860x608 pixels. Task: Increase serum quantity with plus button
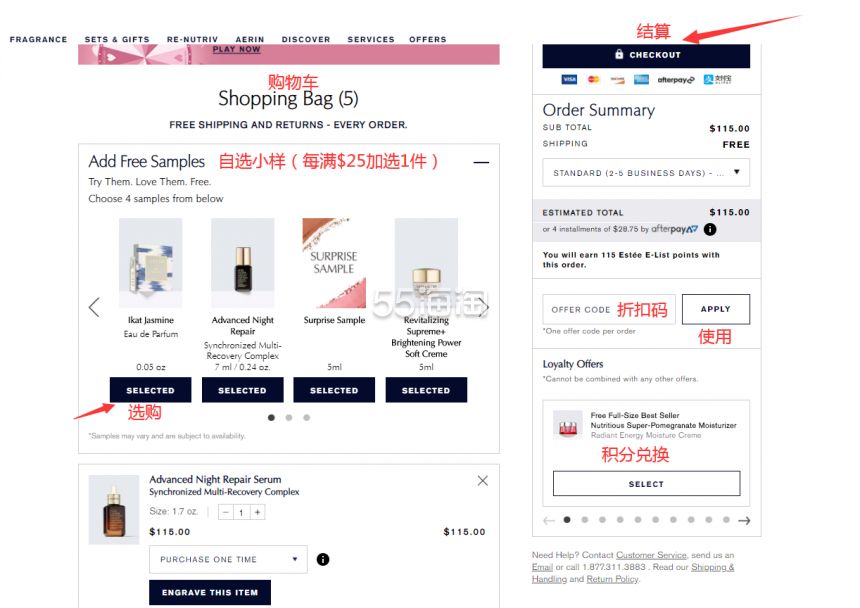[257, 512]
